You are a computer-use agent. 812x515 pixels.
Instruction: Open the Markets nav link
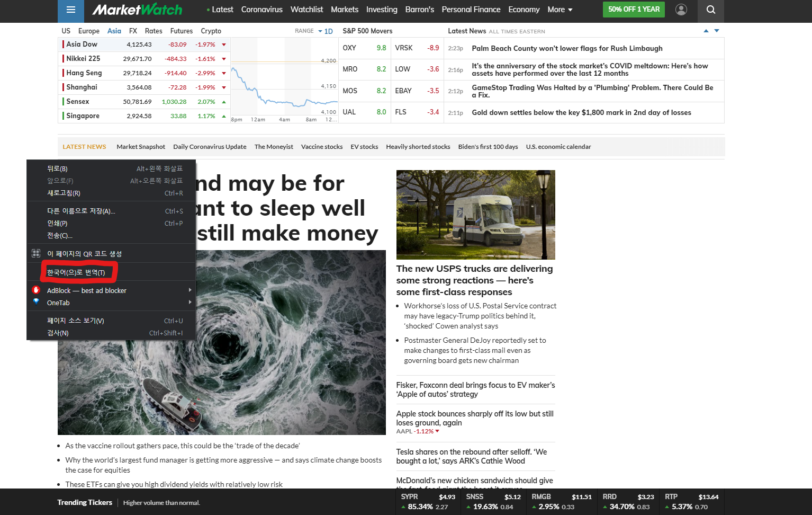pos(345,10)
